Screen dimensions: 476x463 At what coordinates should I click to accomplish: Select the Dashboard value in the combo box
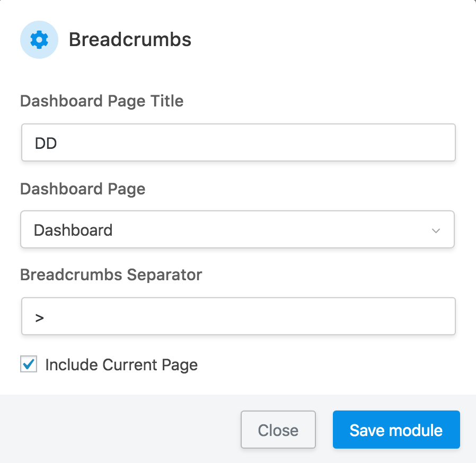click(73, 230)
